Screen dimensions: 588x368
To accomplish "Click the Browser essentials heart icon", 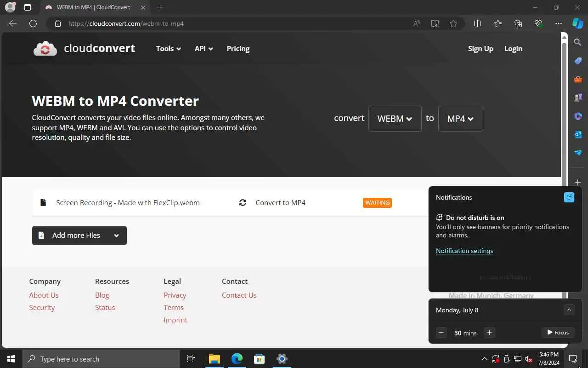I will [538, 23].
